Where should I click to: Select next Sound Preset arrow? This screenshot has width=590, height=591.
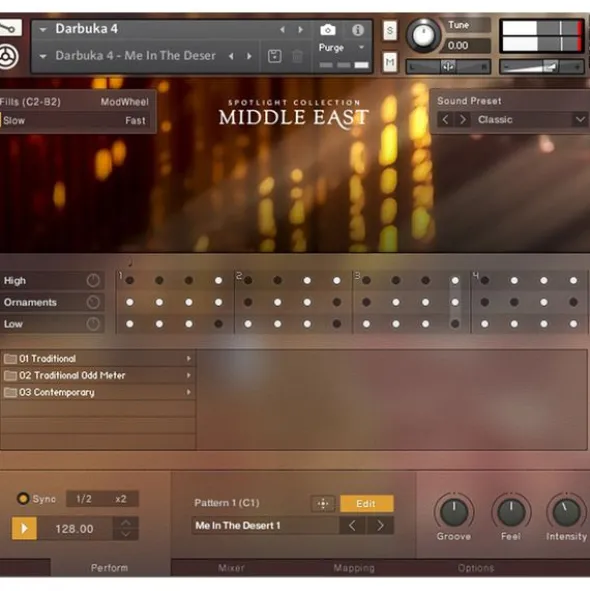(x=463, y=120)
